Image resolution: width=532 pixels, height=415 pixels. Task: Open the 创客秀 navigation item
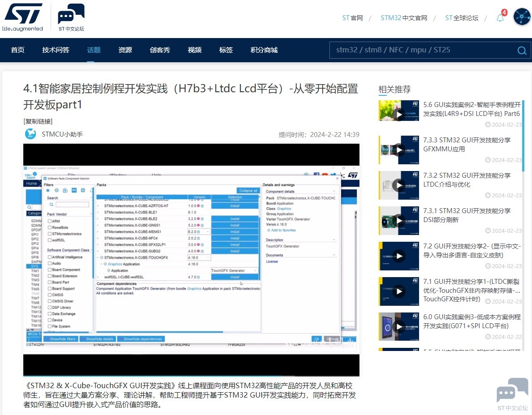(160, 50)
